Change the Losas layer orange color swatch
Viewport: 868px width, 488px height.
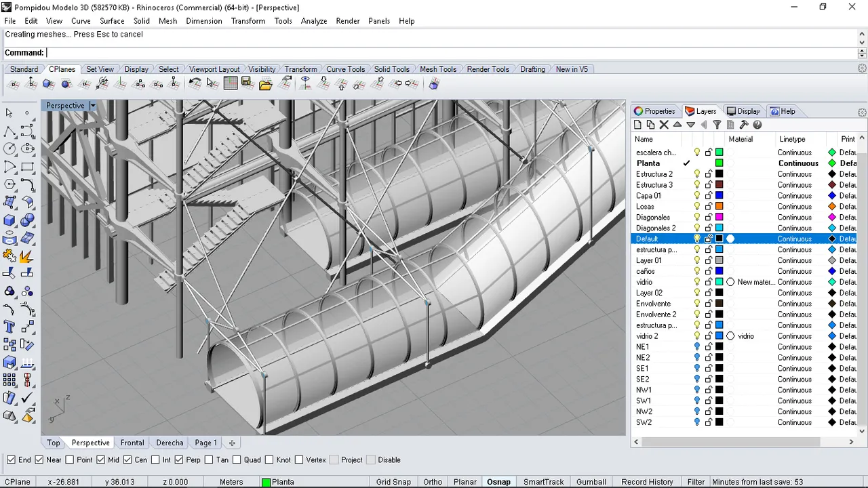click(x=719, y=206)
